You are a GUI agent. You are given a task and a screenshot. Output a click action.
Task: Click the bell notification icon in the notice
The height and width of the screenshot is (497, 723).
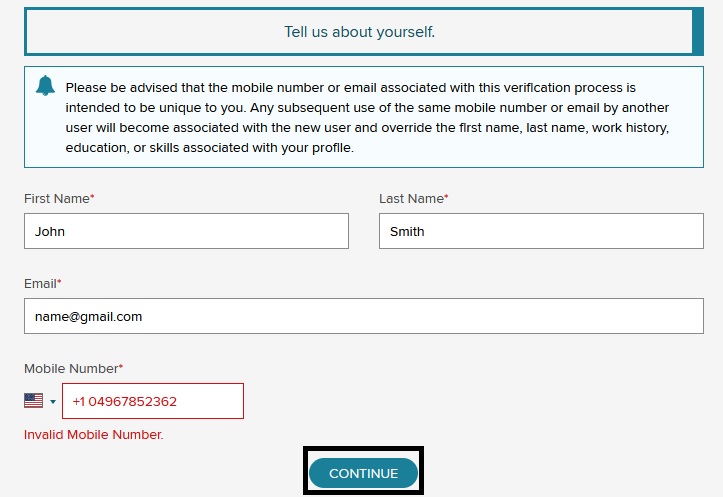pos(45,86)
